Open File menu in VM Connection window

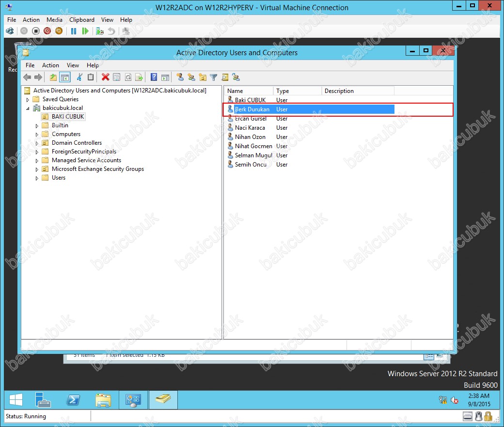(12, 19)
